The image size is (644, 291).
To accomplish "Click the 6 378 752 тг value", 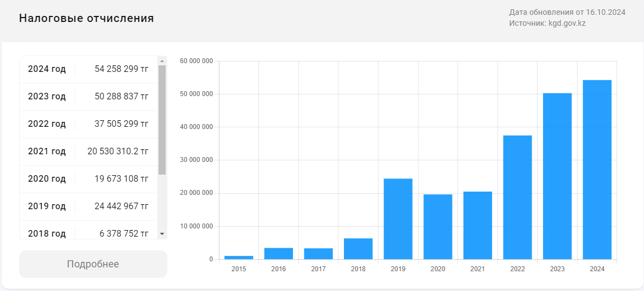I will pos(123,234).
